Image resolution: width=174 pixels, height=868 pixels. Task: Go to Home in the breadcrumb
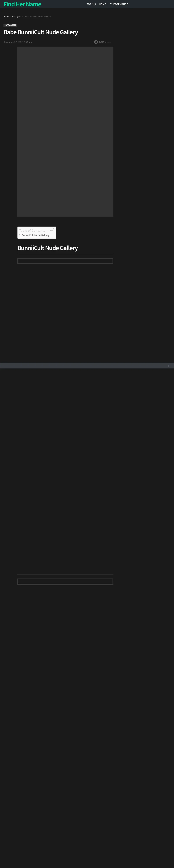tap(6, 16)
